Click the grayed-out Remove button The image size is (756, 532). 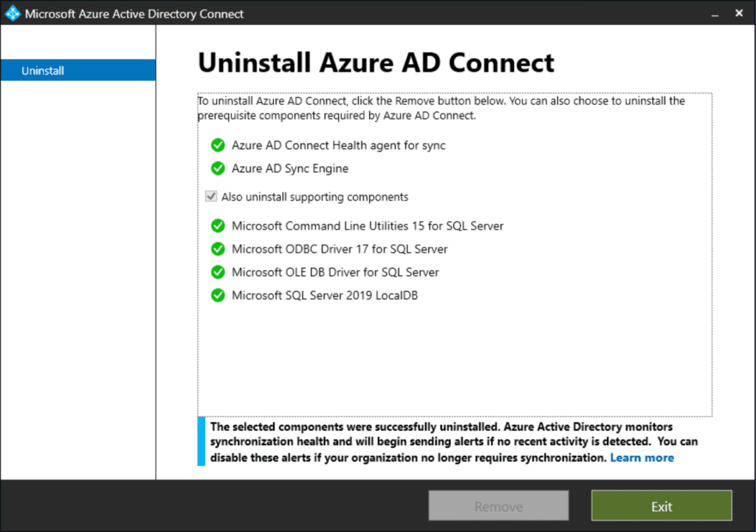498,505
